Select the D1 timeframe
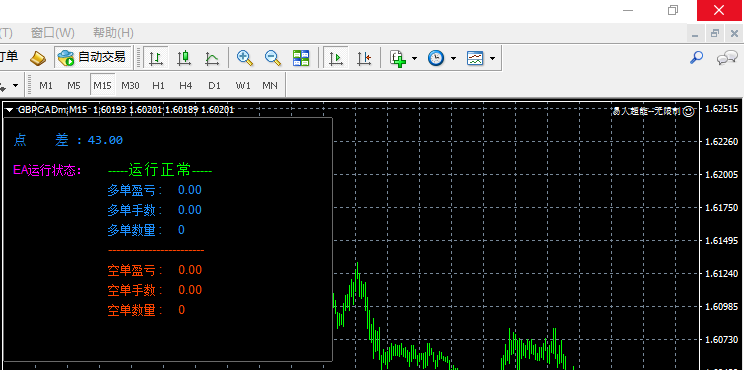The width and height of the screenshot is (744, 370). 214,85
